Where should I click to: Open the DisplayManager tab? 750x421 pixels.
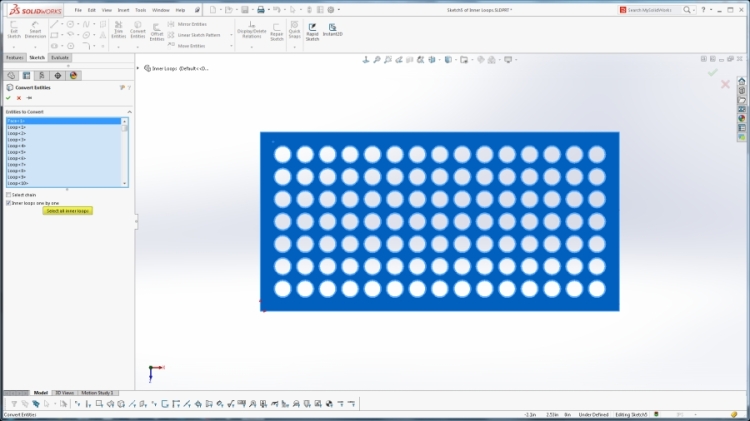click(73, 76)
